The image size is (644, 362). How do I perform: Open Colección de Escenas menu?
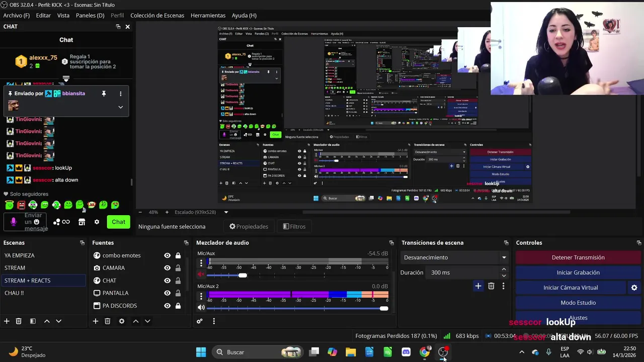click(x=157, y=16)
